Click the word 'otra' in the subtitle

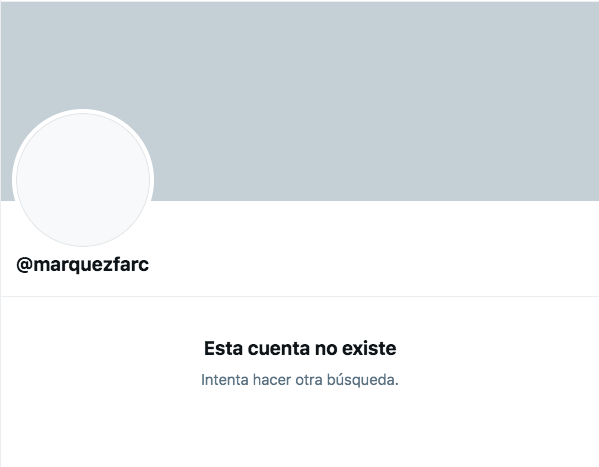click(x=309, y=380)
